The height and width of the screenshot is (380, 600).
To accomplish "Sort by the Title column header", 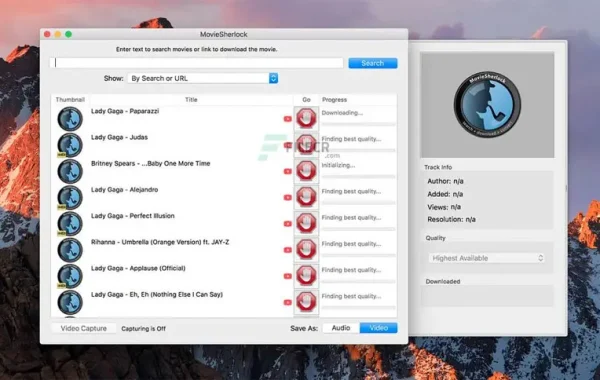I will (191, 99).
